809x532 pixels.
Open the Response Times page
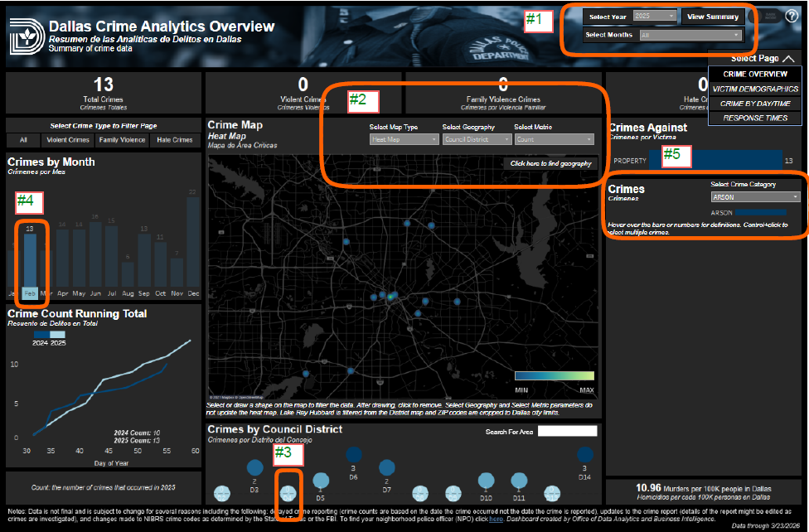[755, 118]
